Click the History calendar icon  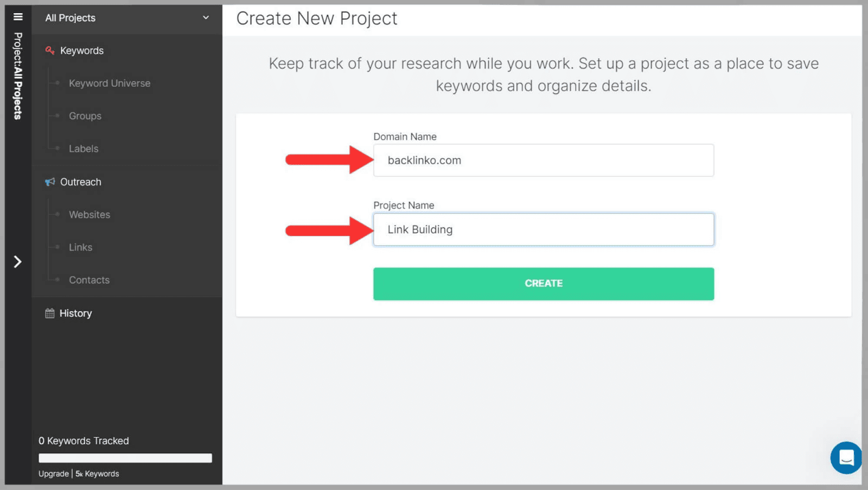click(50, 313)
